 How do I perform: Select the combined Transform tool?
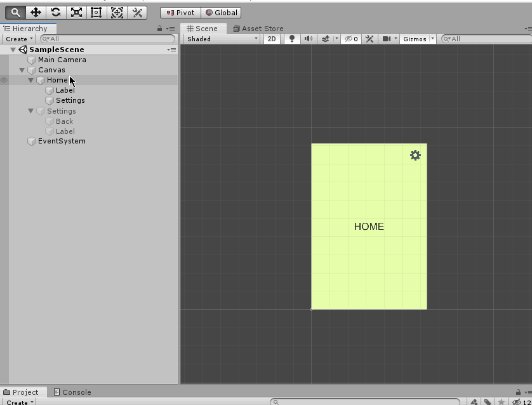(117, 13)
